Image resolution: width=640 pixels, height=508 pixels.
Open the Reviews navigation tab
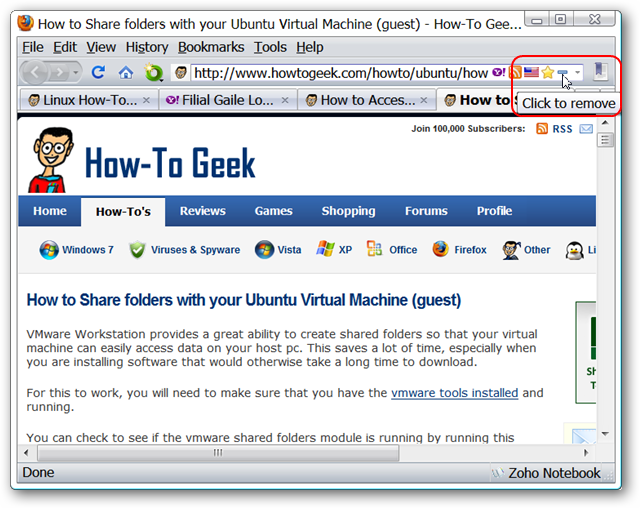(x=203, y=211)
